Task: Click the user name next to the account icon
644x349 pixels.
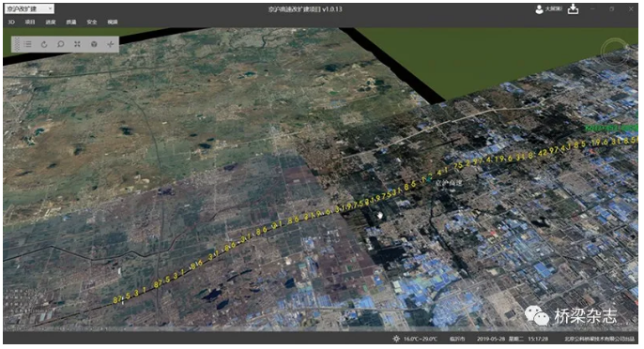Action: (554, 8)
